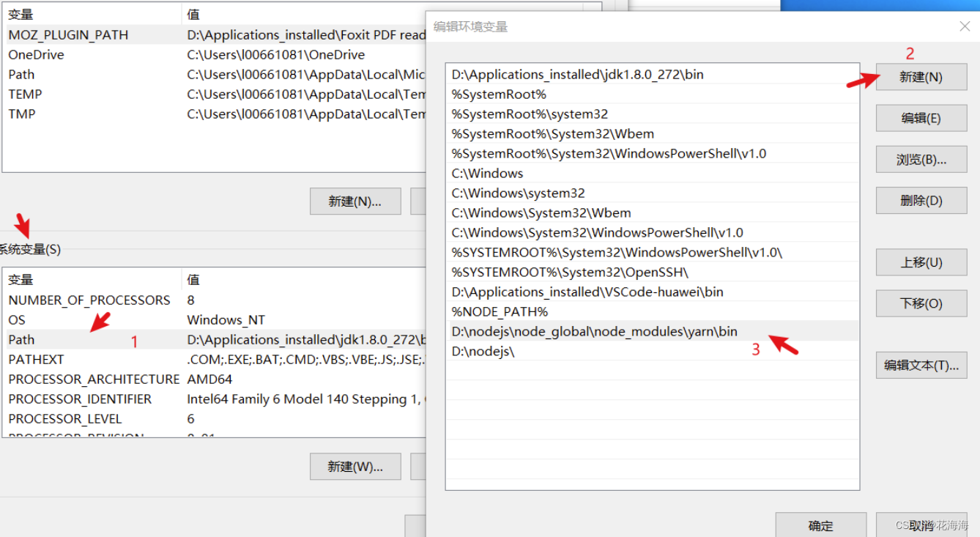Select C:\Windows\System32\Wbem entry
The width and height of the screenshot is (980, 537).
pos(652,212)
